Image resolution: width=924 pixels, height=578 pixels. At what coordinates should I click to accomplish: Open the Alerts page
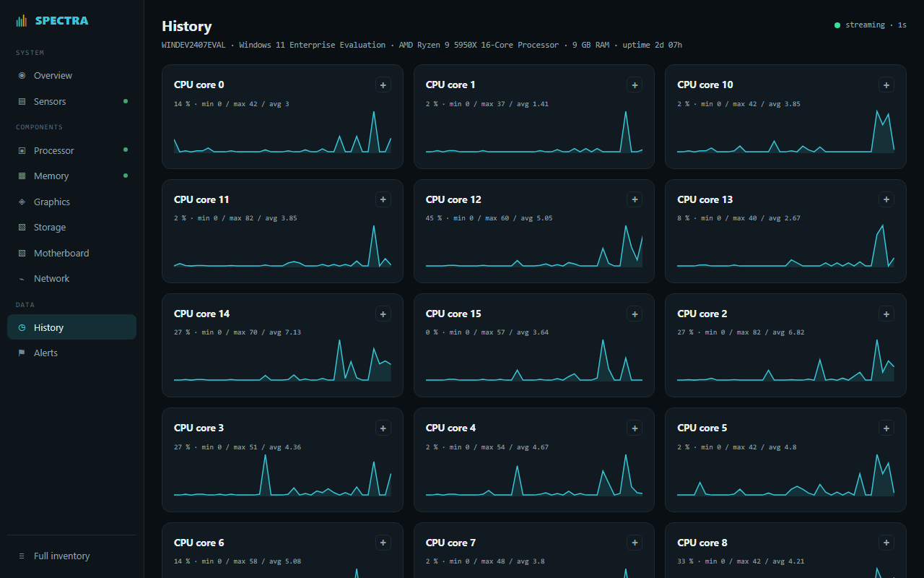point(71,353)
